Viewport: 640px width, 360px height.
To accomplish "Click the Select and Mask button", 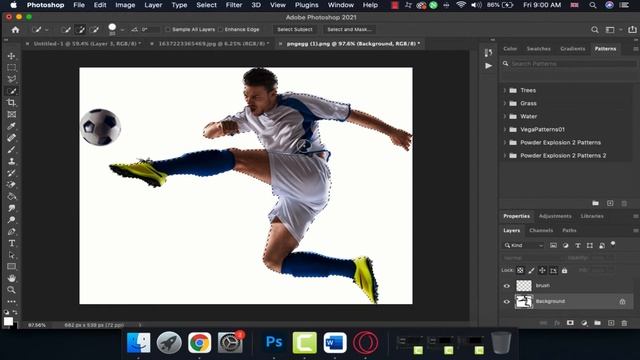I will coord(349,29).
